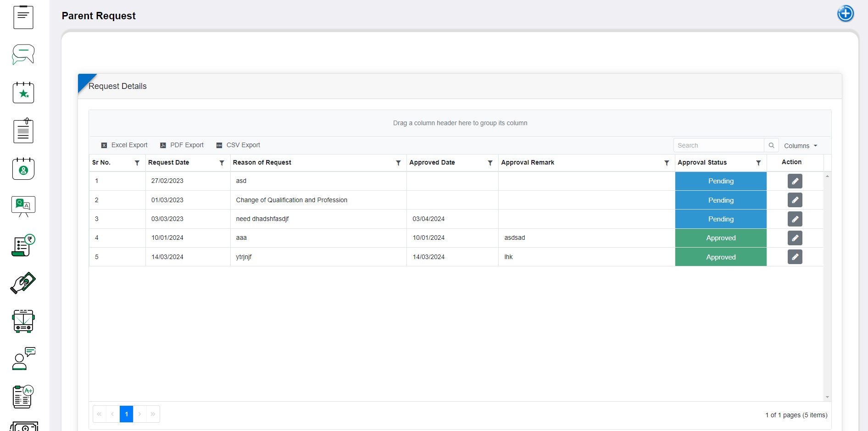Screen dimensions: 868x431
Task: Edit the request dated 27/02/2023
Action: click(x=795, y=181)
